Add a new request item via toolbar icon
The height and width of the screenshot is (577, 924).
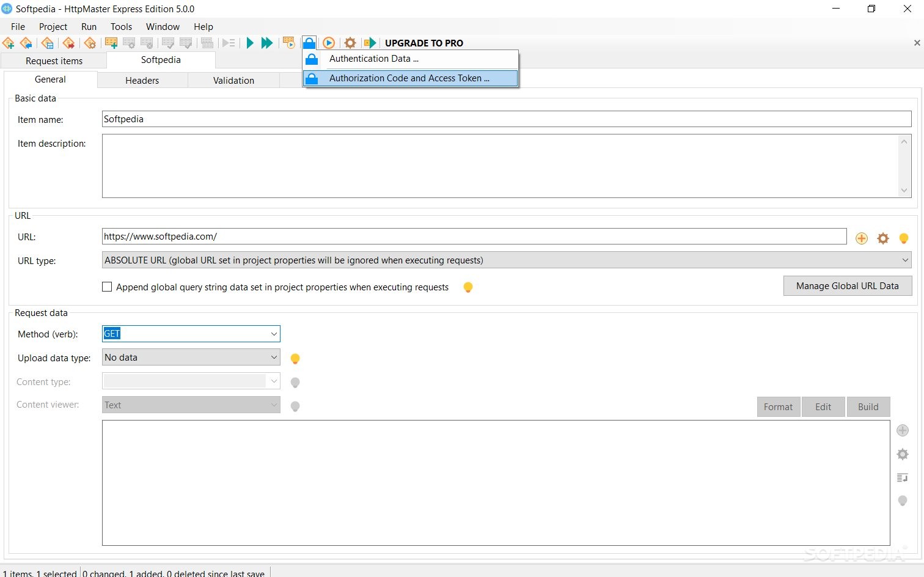pyautogui.click(x=111, y=43)
